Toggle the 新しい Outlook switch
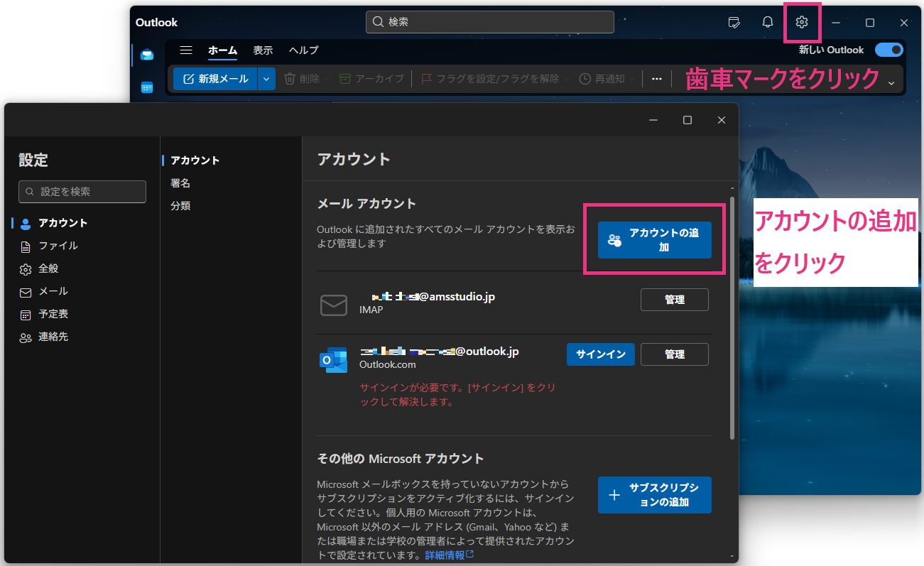Image resolution: width=924 pixels, height=566 pixels. (x=888, y=50)
